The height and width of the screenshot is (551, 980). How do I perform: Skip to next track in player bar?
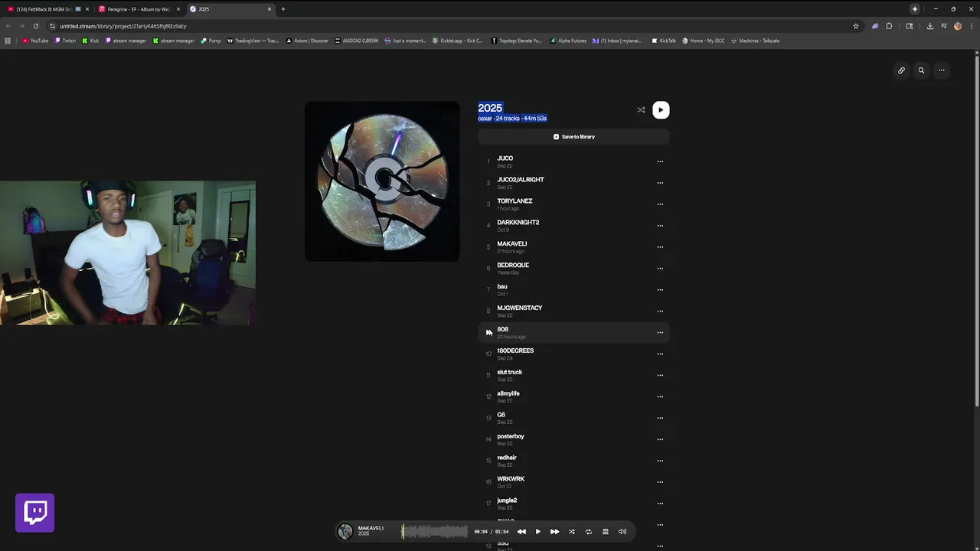554,532
